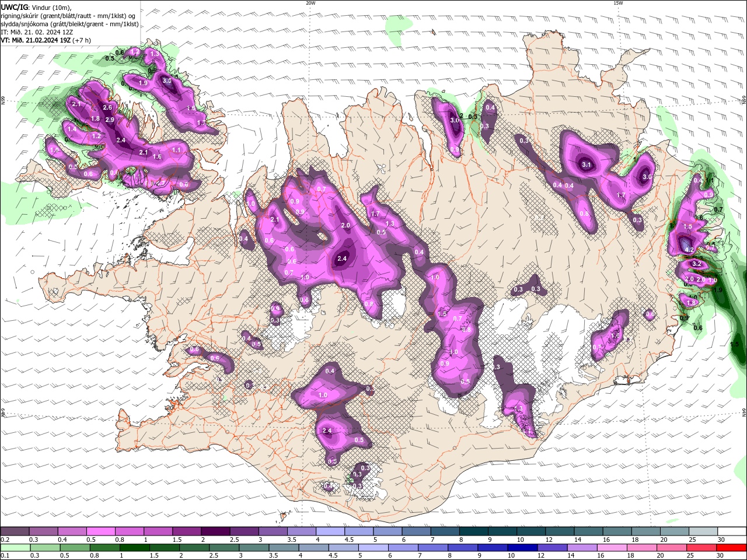Pick the violet 12 rain legend swatch
Image resolution: width=747 pixels, height=560 pixels.
552,548
